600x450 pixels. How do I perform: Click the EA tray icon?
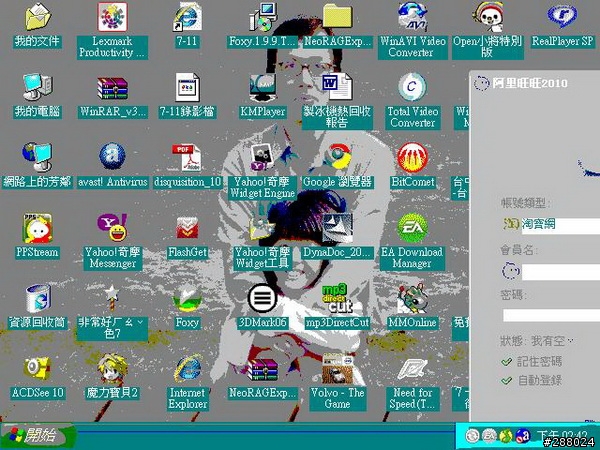coord(489,436)
